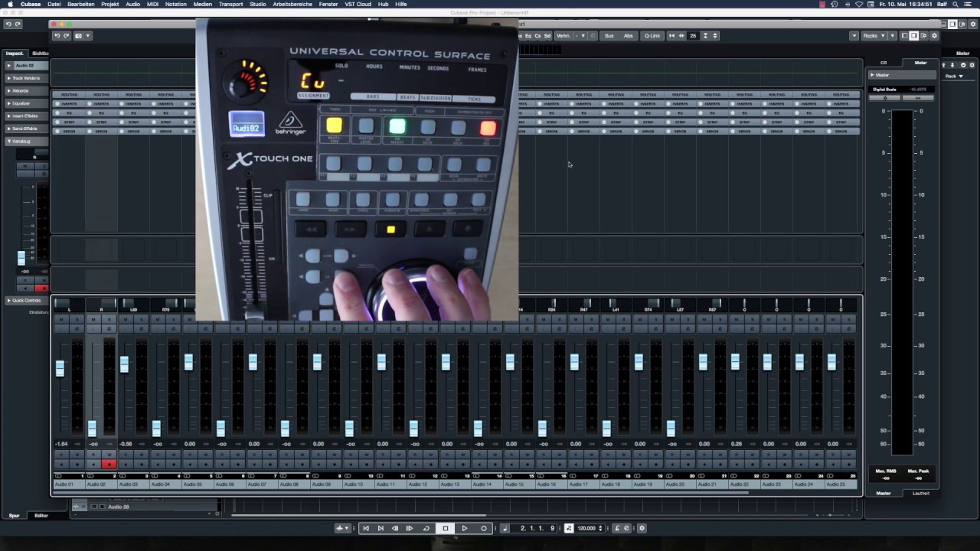Switch to the Inspect. tab
Screen dimensions: 980x551
click(15, 54)
